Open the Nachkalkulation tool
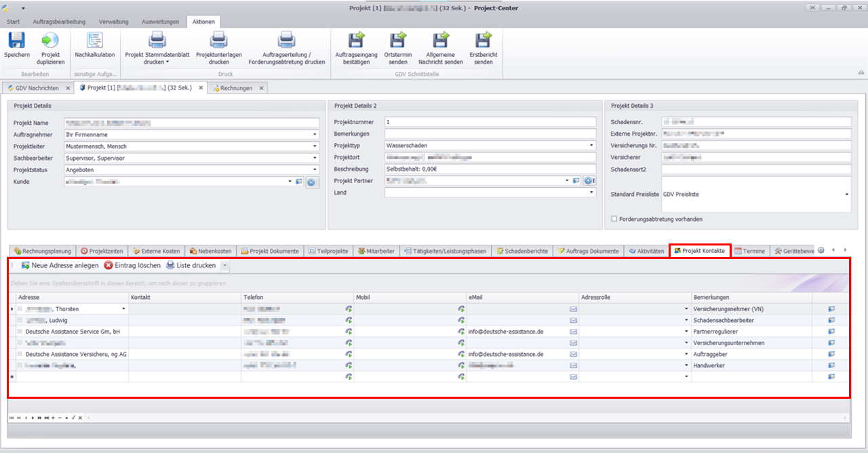The image size is (868, 453). 95,41
